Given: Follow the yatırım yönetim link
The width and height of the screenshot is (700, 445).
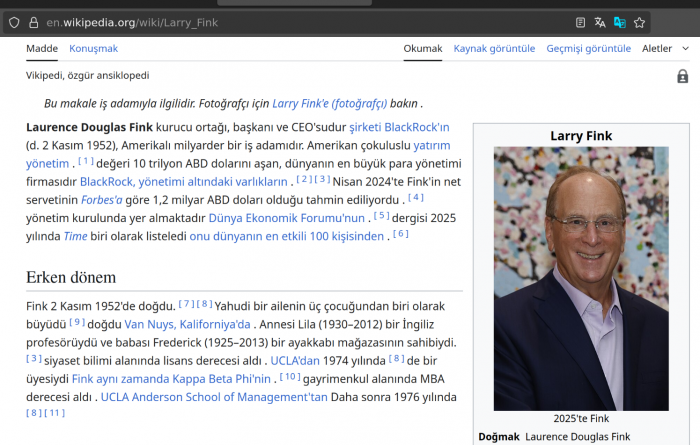Looking at the screenshot, I should pos(432,146).
